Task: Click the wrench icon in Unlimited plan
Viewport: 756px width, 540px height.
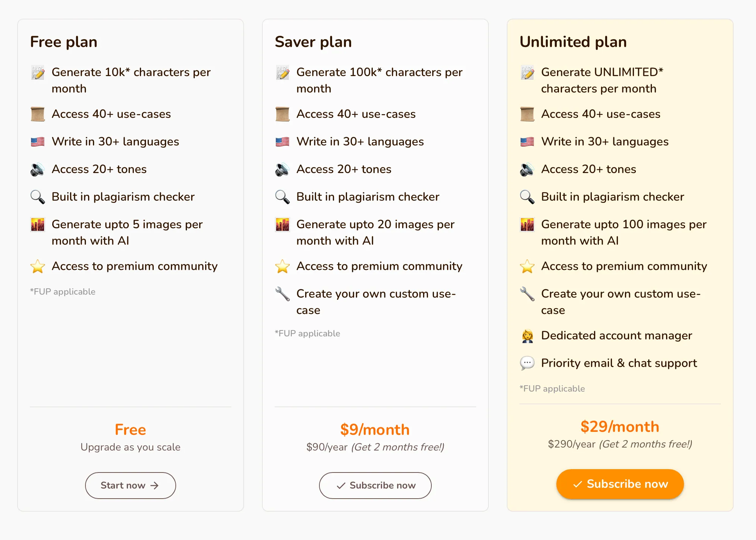Action: [x=527, y=294]
